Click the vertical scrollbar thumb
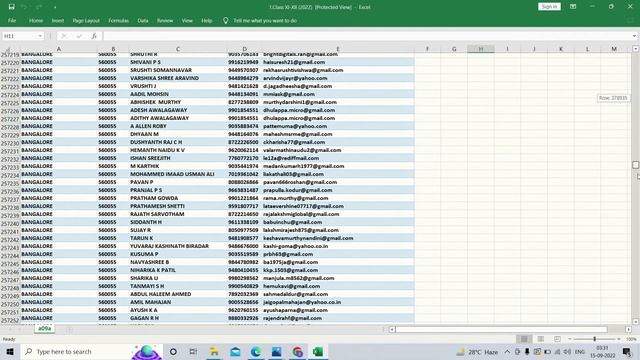The image size is (640, 360). pos(636,165)
